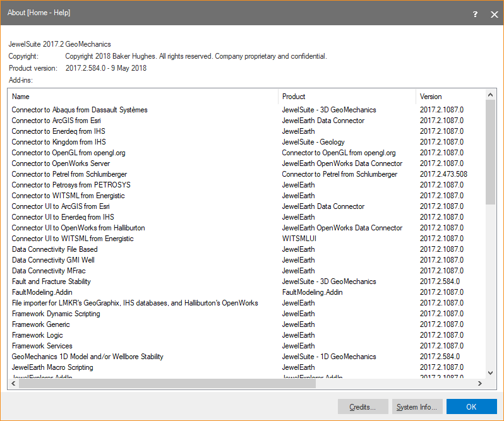
Task: Click the vertical scrollbar thumb
Action: click(490, 152)
